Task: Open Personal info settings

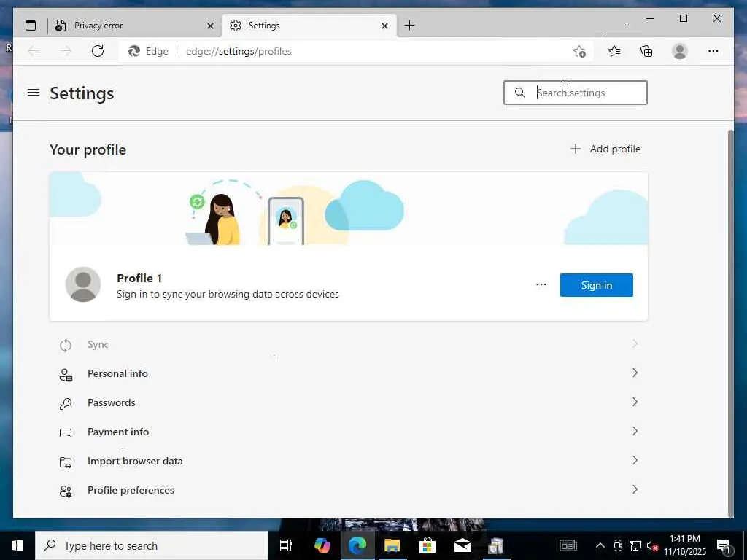Action: point(349,373)
